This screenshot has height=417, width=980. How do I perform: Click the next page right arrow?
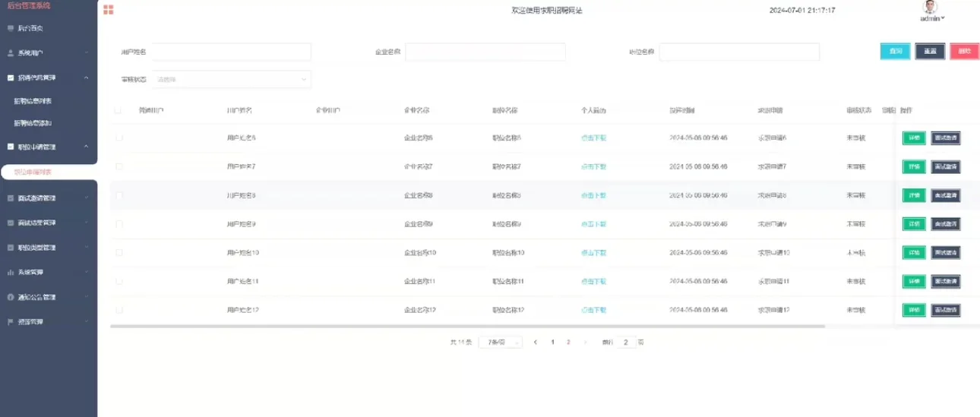585,343
